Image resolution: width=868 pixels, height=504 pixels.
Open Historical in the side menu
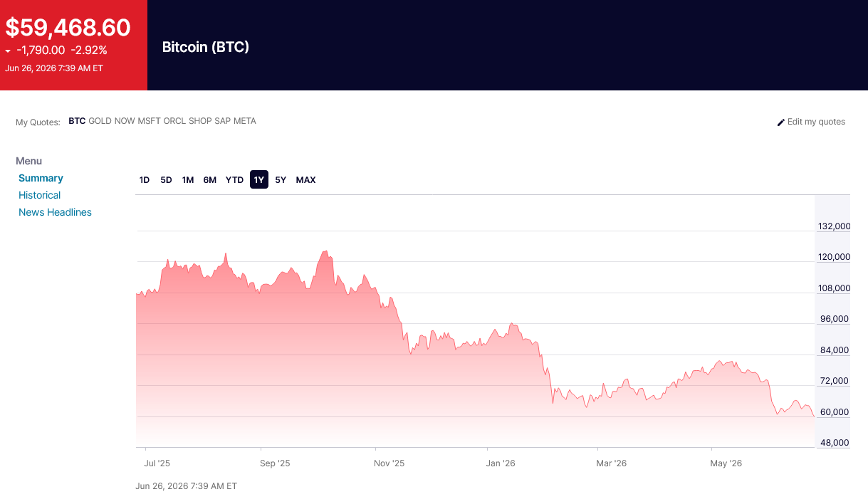39,195
